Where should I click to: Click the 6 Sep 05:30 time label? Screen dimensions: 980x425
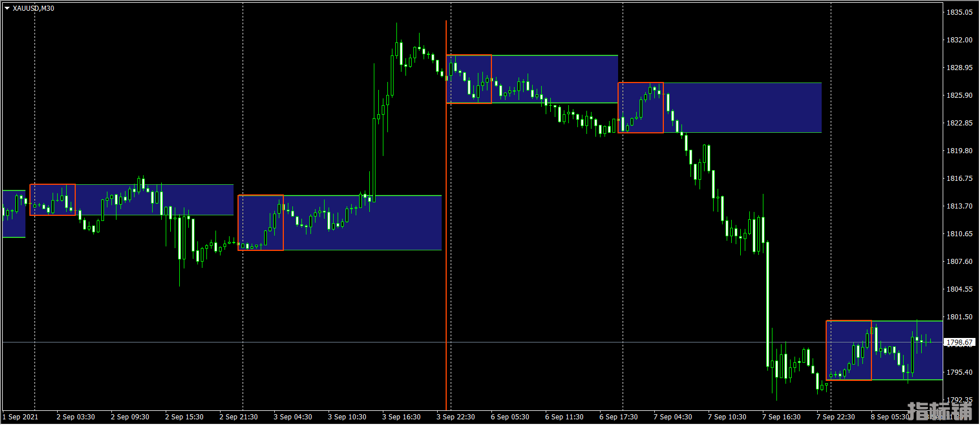[510, 417]
